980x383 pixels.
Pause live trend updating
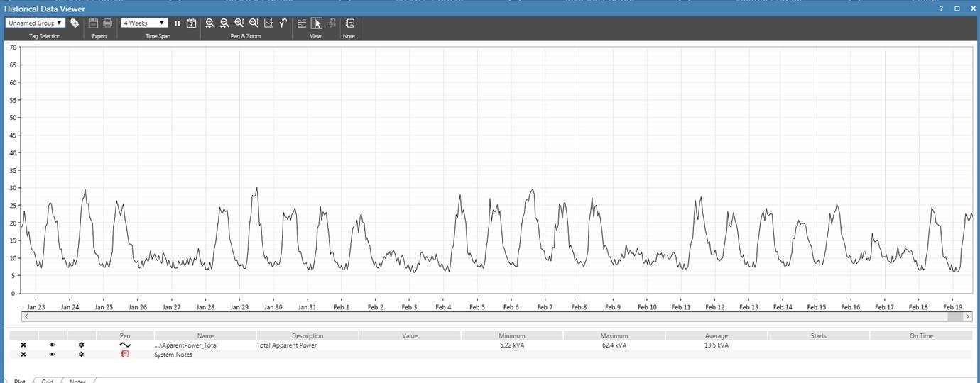coord(178,23)
